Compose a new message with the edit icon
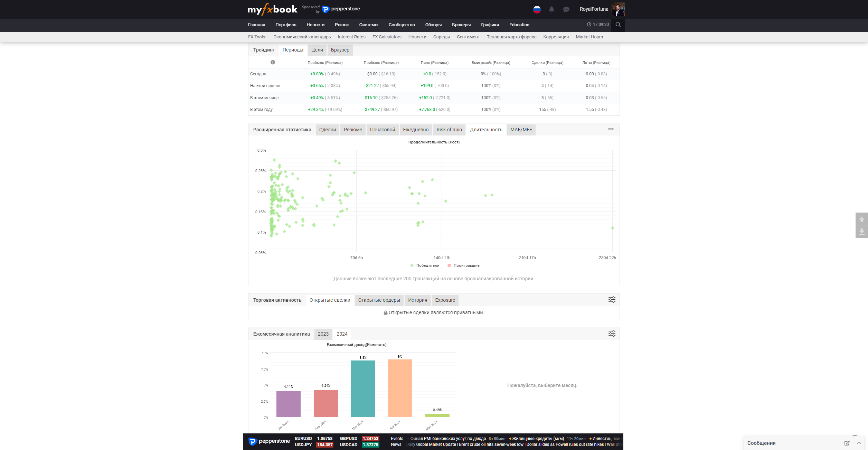The height and width of the screenshot is (450, 868). [x=847, y=443]
